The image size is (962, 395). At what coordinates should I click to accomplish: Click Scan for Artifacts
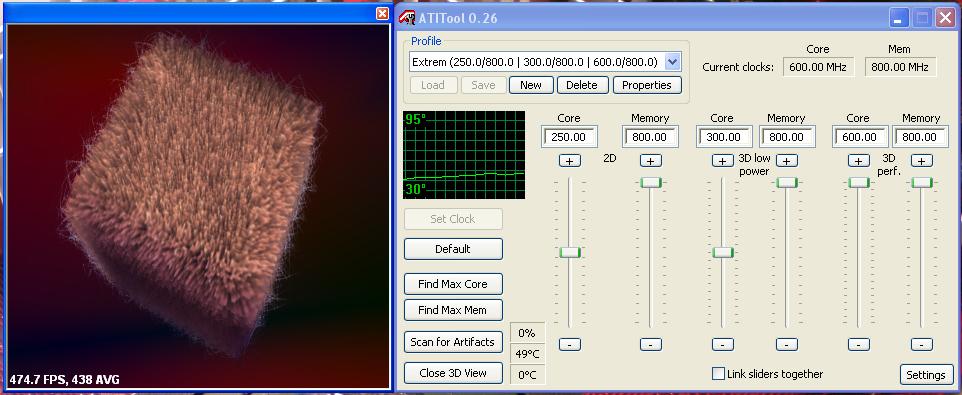coord(453,342)
